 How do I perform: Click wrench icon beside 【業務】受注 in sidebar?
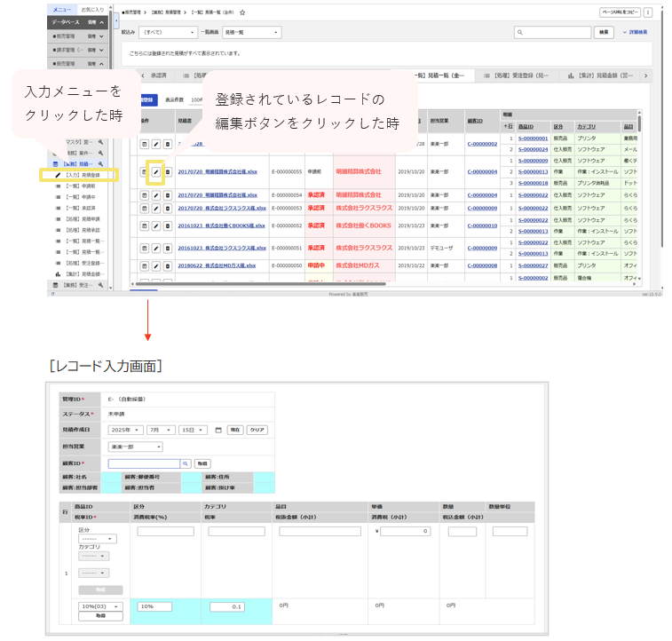(x=100, y=285)
